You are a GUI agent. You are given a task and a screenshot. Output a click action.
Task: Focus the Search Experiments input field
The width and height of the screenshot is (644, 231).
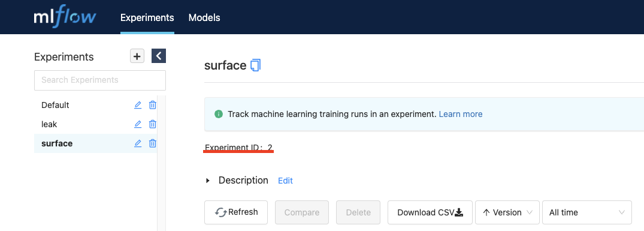pos(100,80)
